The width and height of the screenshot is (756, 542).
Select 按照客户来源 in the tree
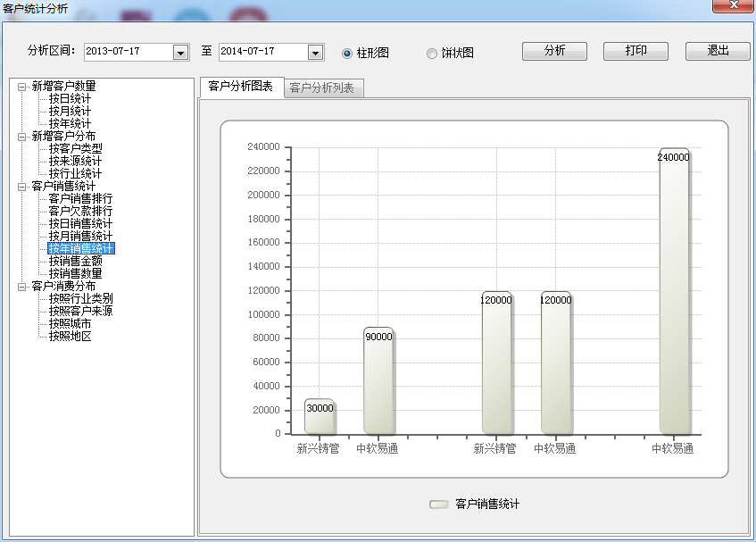(80, 311)
